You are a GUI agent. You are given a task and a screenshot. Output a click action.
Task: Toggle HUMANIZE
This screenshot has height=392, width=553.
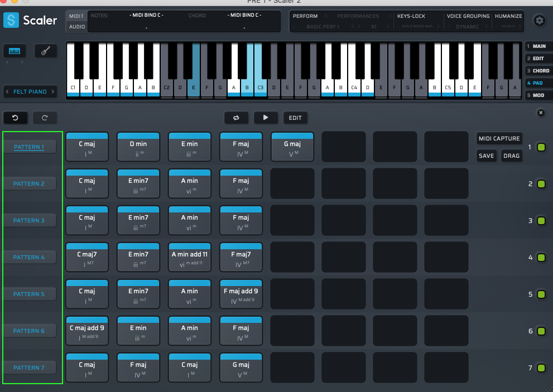(x=508, y=16)
